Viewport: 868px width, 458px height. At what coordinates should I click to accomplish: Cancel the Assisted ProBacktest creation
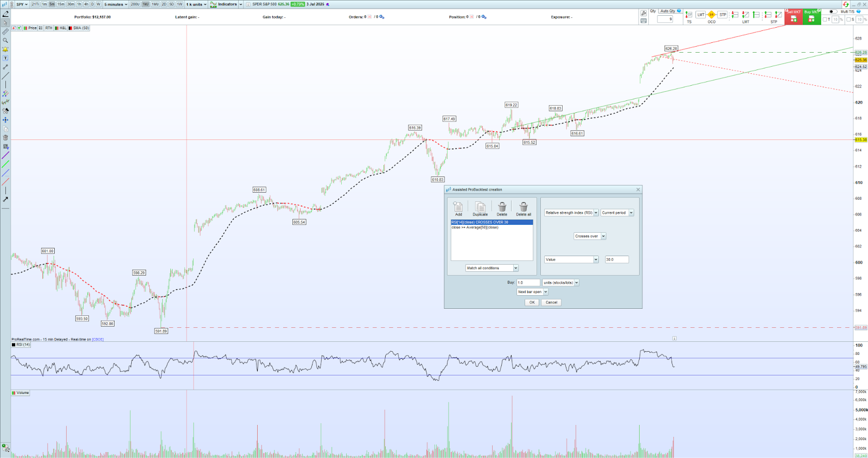[x=551, y=302]
